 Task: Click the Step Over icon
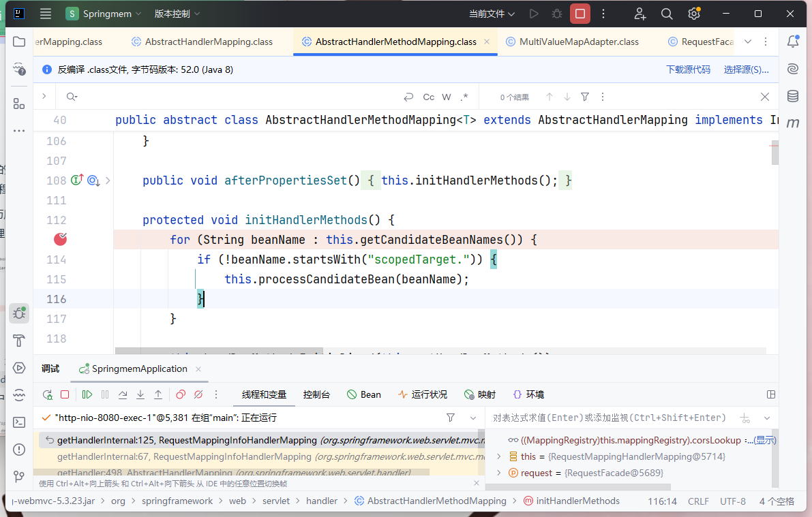pos(123,394)
